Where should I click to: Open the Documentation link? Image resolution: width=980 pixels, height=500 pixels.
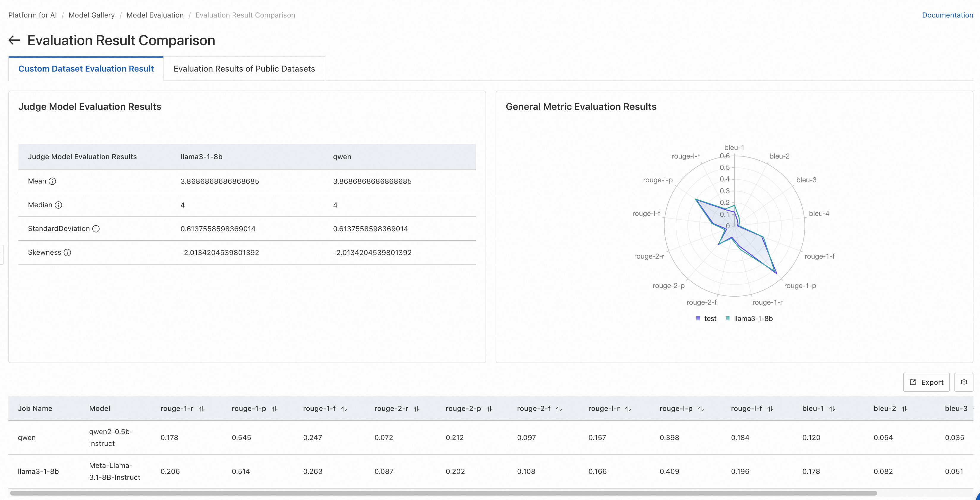point(947,15)
